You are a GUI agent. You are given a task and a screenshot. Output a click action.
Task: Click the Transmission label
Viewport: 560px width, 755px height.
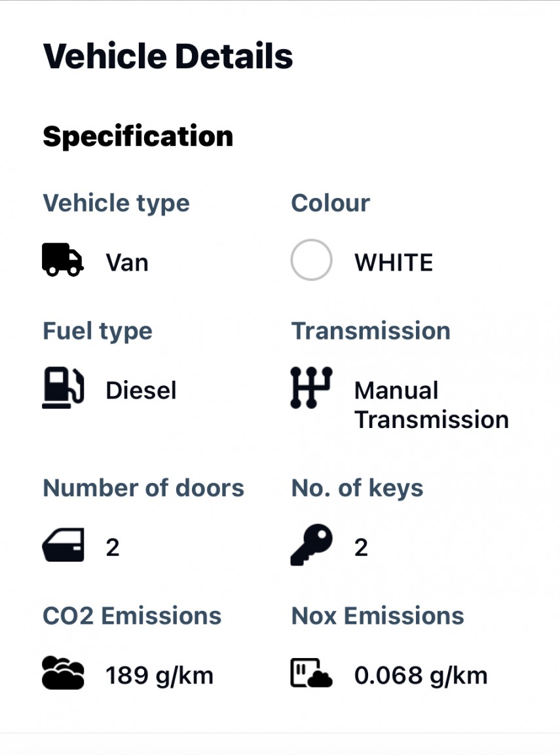pos(371,331)
